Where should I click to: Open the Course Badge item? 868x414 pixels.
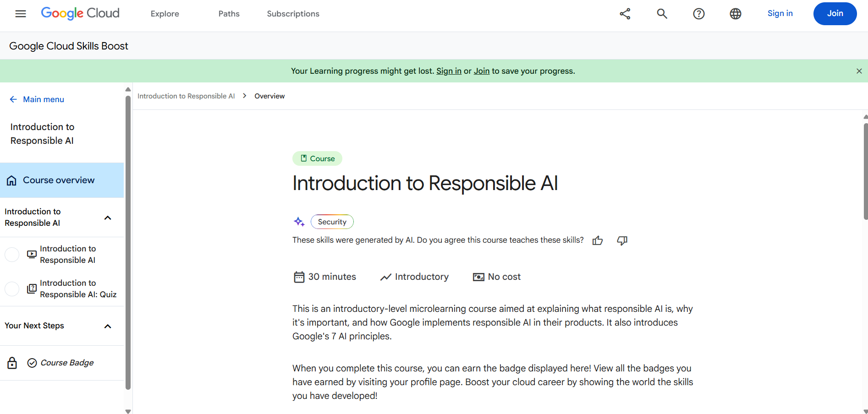point(67,363)
